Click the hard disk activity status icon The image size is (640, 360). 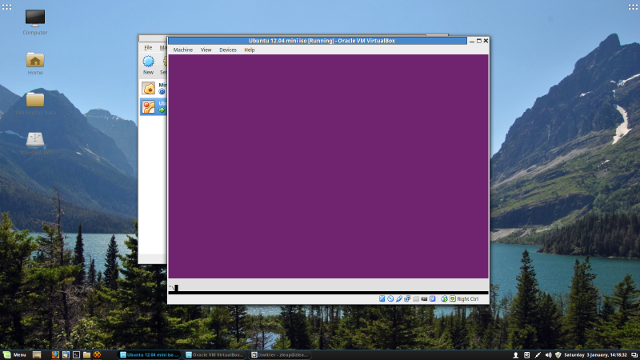382,299
